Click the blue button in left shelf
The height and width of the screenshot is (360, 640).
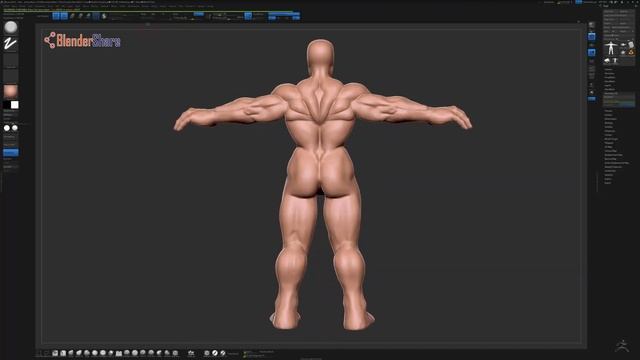coord(11,152)
